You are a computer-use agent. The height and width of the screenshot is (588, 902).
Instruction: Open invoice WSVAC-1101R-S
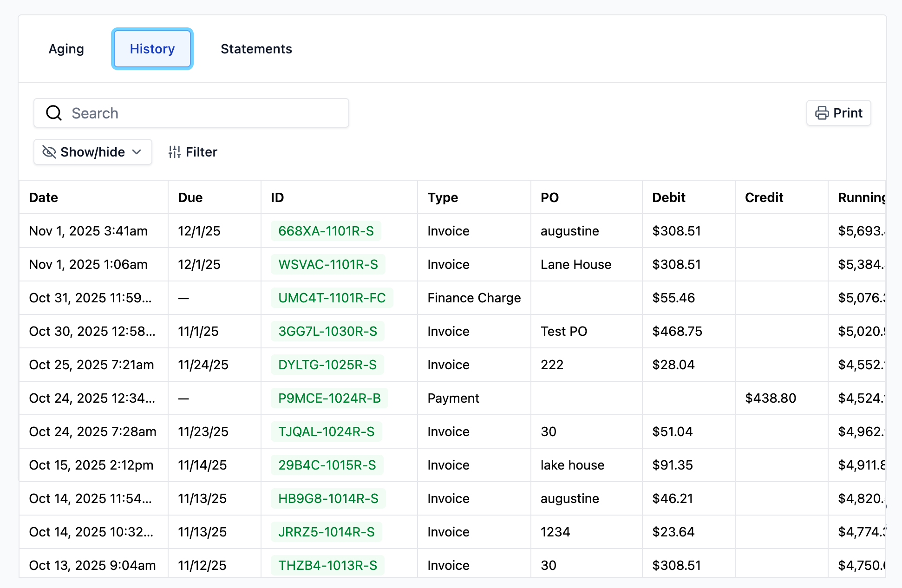pyautogui.click(x=328, y=264)
